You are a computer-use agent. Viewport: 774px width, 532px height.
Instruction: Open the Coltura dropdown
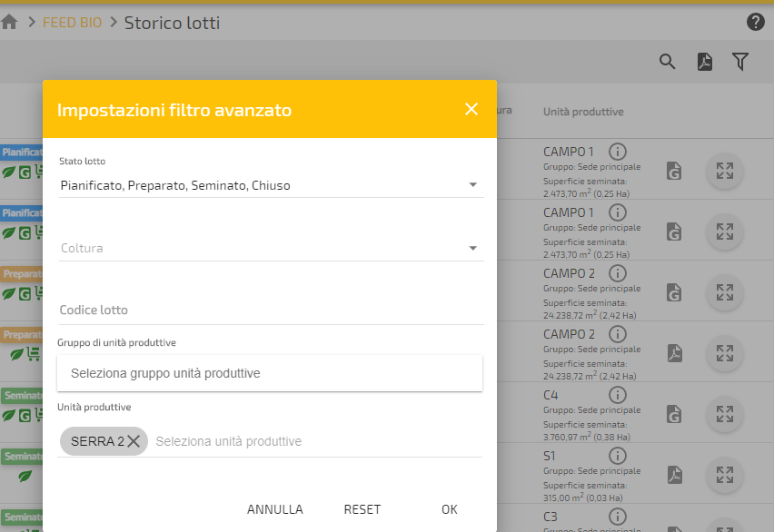pos(472,248)
